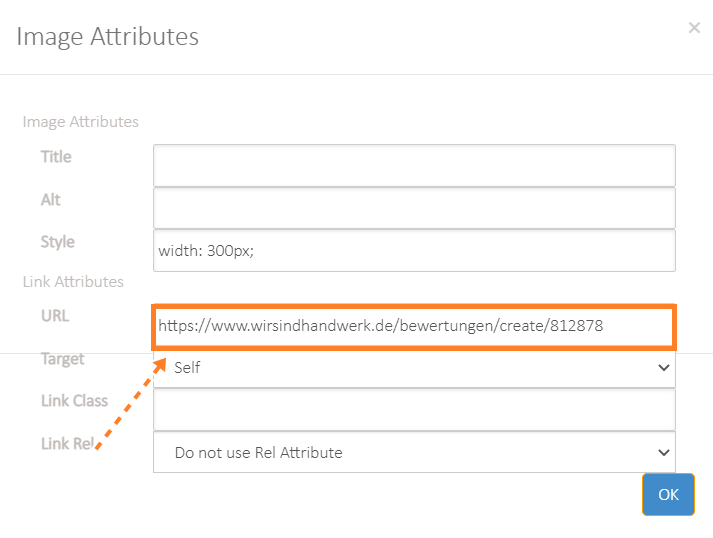
Task: Click the URL field label
Action: [55, 316]
